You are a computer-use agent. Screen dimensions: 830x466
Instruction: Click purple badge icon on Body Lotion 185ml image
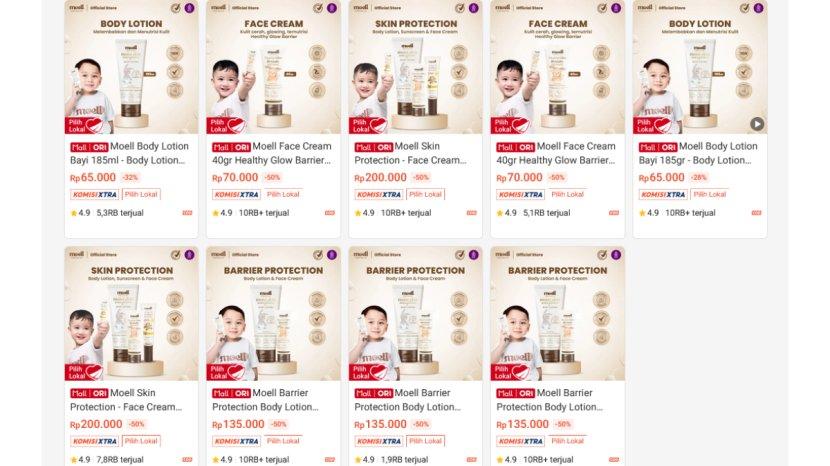[190, 8]
